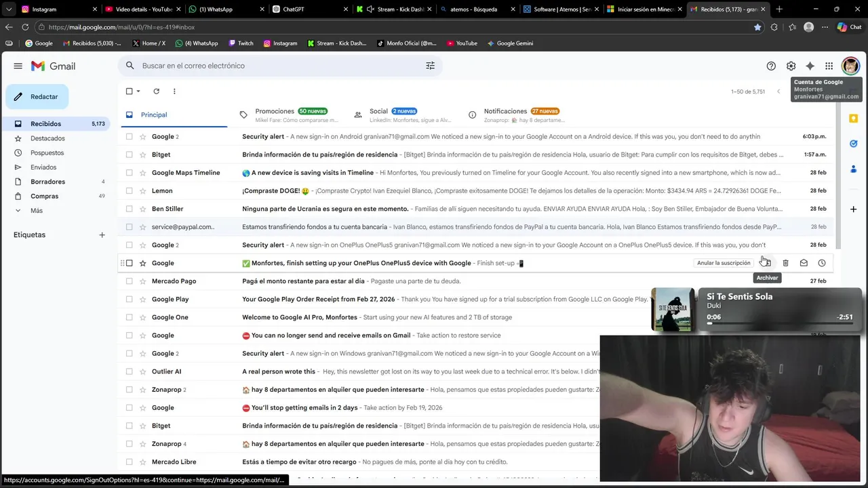868x488 pixels.
Task: Get add-ons plus icon in side panel
Action: coord(853,209)
